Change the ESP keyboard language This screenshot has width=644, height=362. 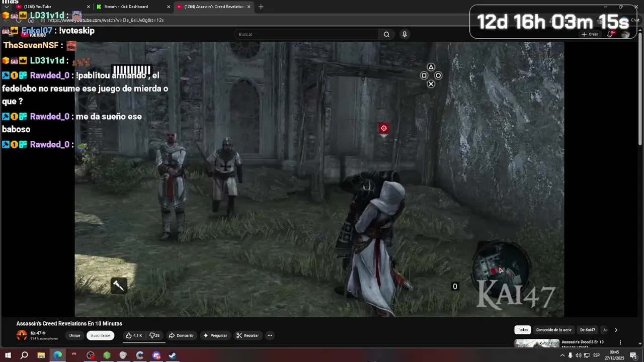coord(596,355)
